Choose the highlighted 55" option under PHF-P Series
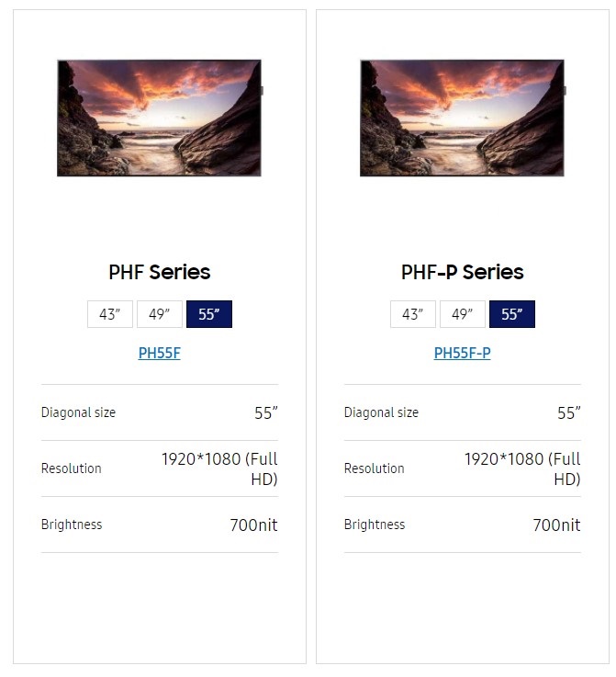This screenshot has height=677, width=616. (512, 314)
